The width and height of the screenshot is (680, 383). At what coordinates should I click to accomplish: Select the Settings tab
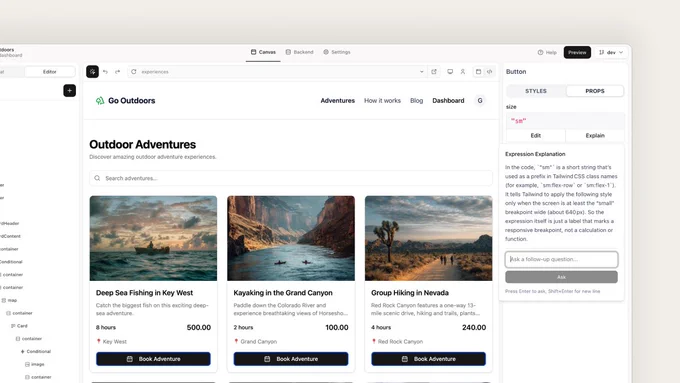[337, 52]
